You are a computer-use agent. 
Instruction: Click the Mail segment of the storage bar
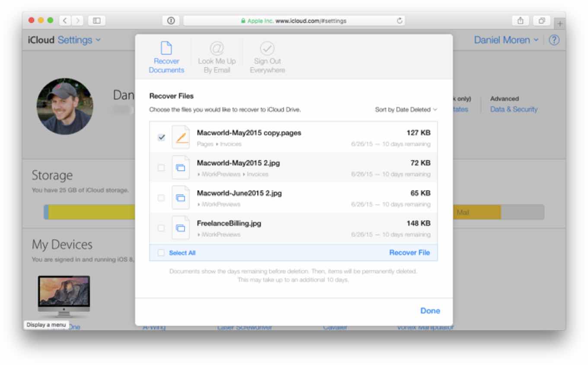click(477, 213)
